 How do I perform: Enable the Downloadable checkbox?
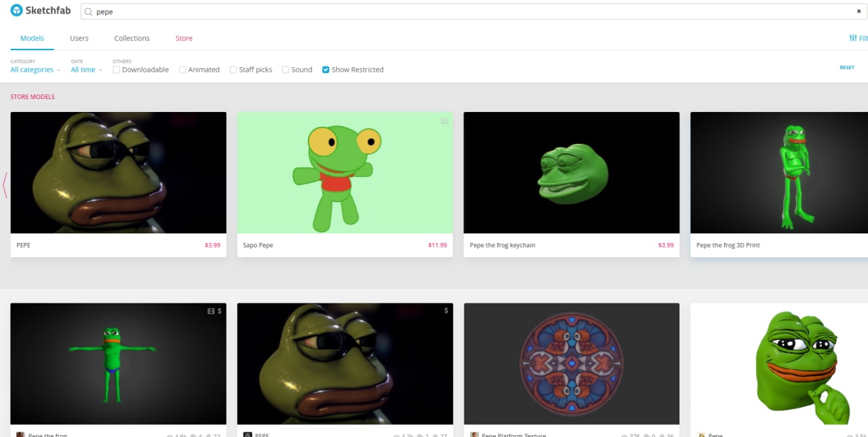pos(117,70)
